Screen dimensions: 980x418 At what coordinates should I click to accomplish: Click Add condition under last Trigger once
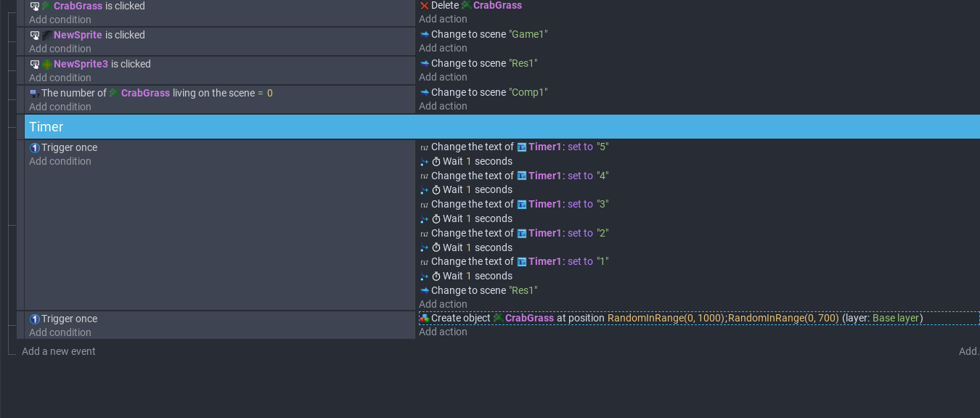point(60,332)
